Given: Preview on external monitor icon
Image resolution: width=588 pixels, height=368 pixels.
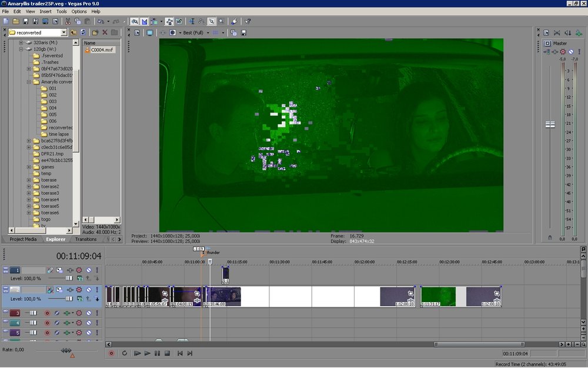Looking at the screenshot, I should [x=149, y=32].
